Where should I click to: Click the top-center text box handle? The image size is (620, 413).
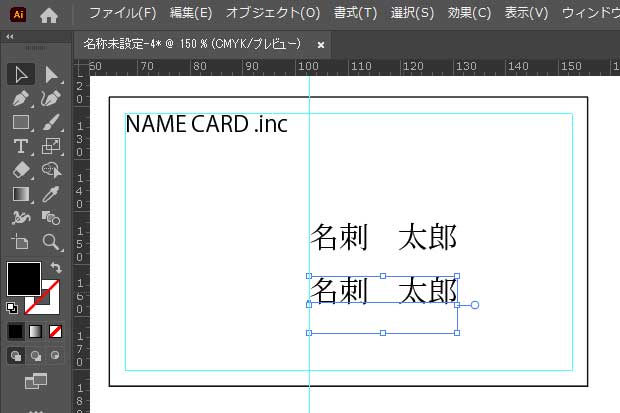click(383, 276)
